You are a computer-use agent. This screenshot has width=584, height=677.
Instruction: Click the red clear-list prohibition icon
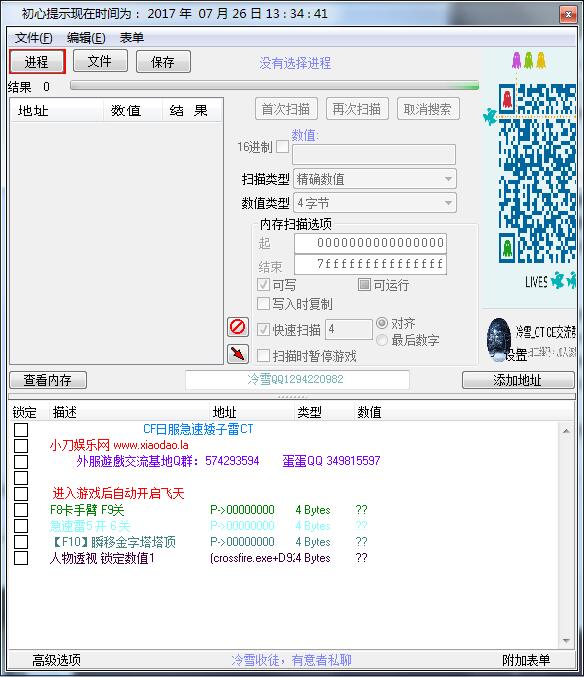[x=238, y=327]
